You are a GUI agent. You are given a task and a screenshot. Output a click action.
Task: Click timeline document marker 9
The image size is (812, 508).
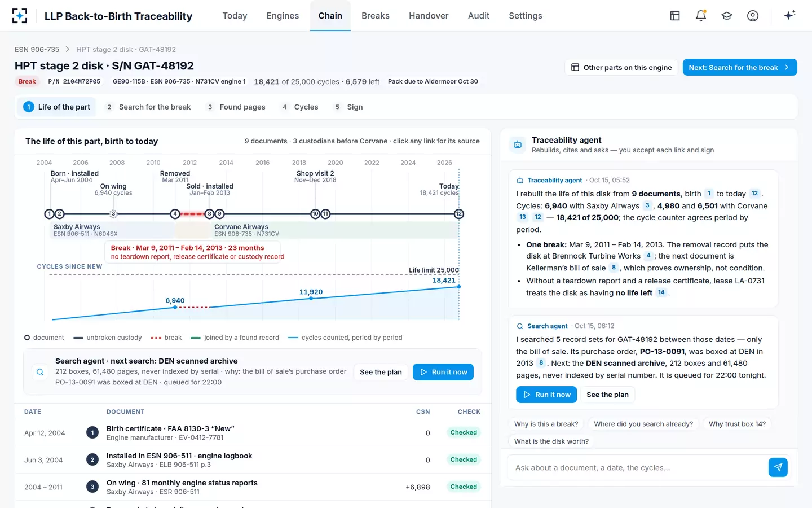click(x=219, y=214)
